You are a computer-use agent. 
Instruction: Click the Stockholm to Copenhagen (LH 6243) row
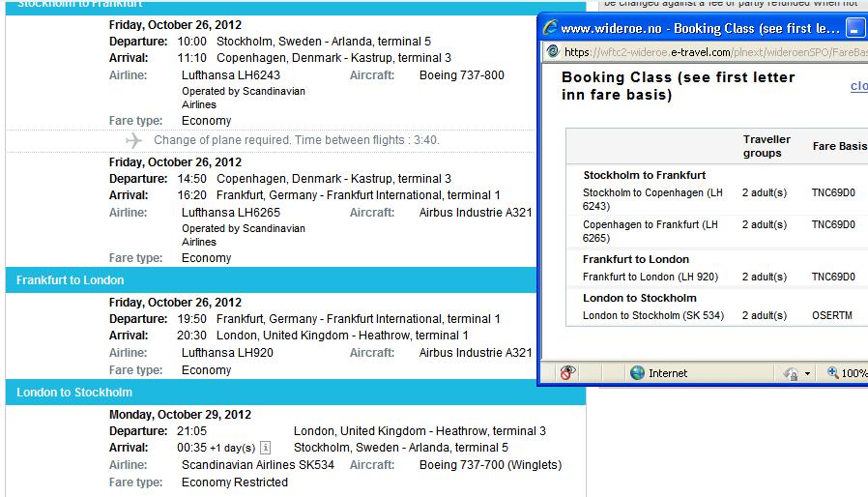tap(652, 199)
